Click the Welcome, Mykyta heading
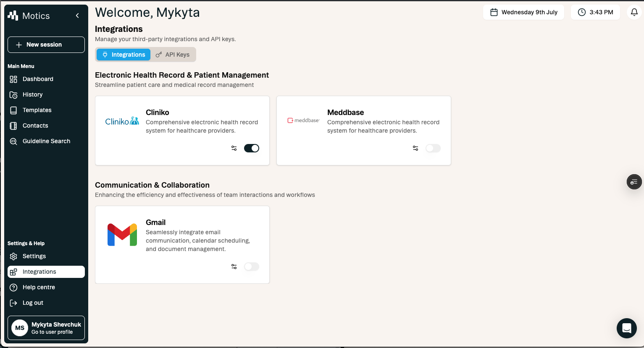The width and height of the screenshot is (644, 348). click(x=147, y=13)
